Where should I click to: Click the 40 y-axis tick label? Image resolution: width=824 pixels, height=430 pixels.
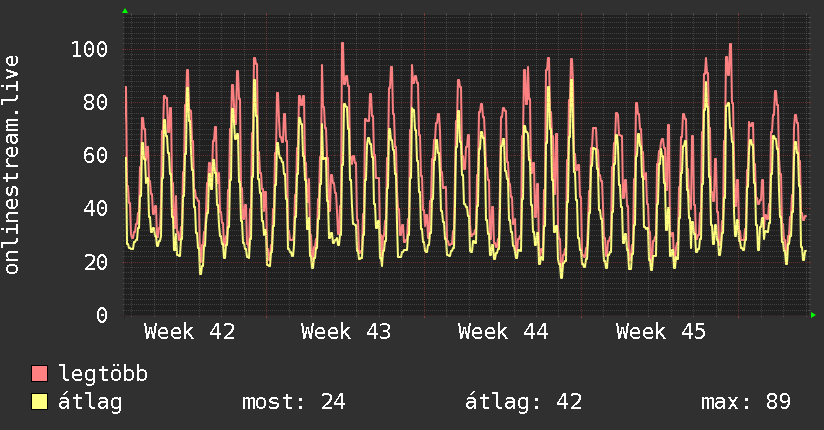96,209
